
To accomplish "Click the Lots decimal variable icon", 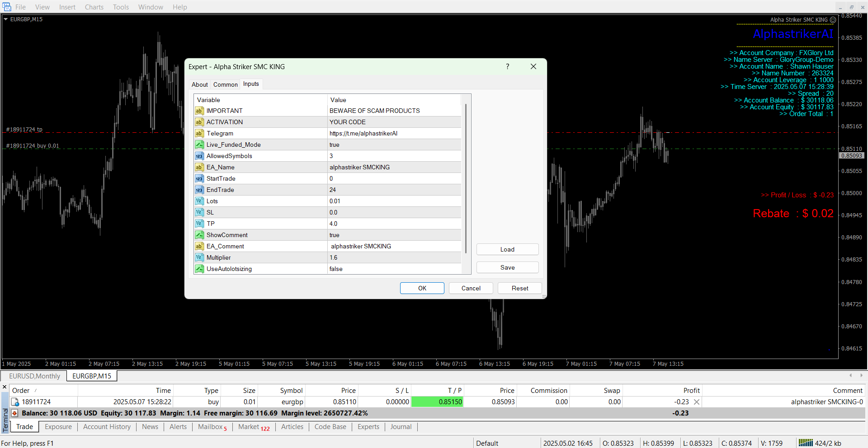I will (x=199, y=201).
